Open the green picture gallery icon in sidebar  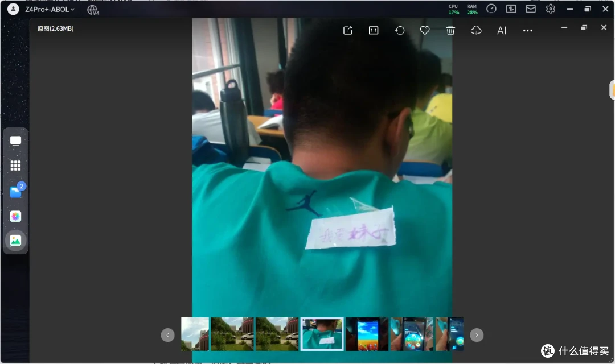click(x=16, y=241)
